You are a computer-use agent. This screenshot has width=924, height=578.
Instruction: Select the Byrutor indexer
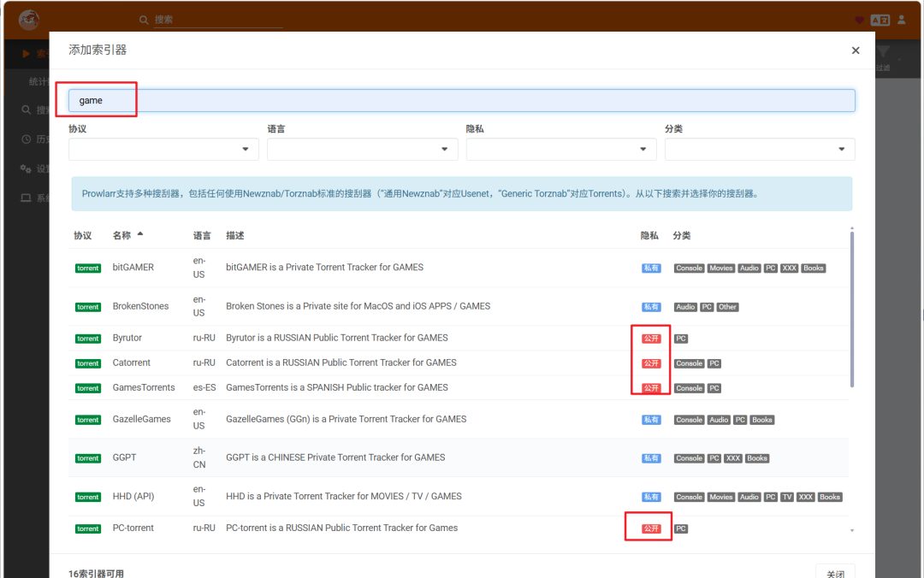(459, 339)
